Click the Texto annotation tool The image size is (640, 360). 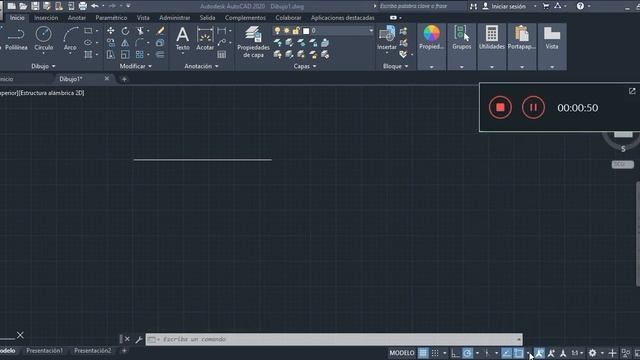[182, 39]
